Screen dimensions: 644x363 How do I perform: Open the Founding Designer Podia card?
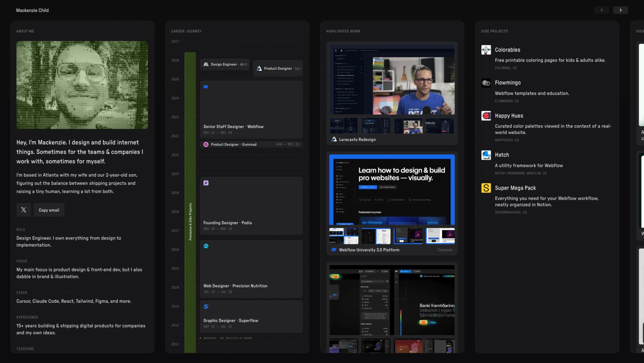tap(251, 206)
